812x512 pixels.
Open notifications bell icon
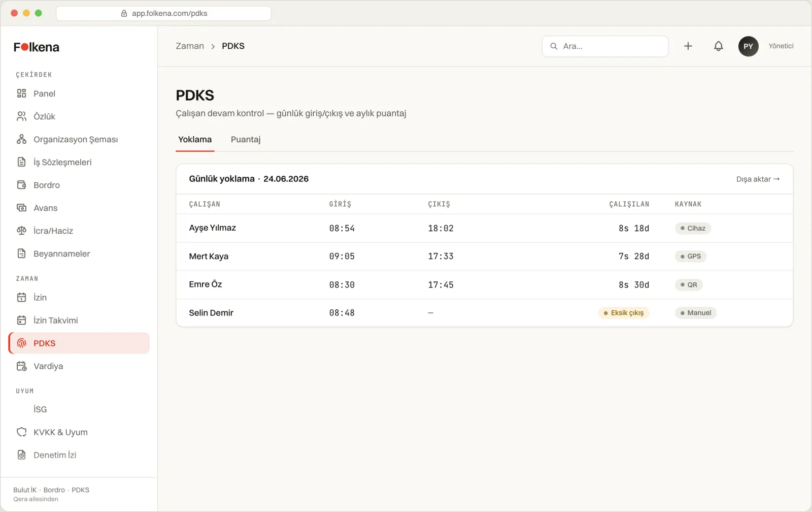(719, 46)
